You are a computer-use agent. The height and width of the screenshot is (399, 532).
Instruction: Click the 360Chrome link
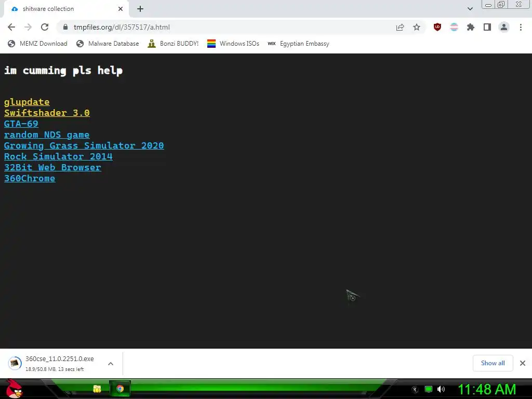coord(30,178)
